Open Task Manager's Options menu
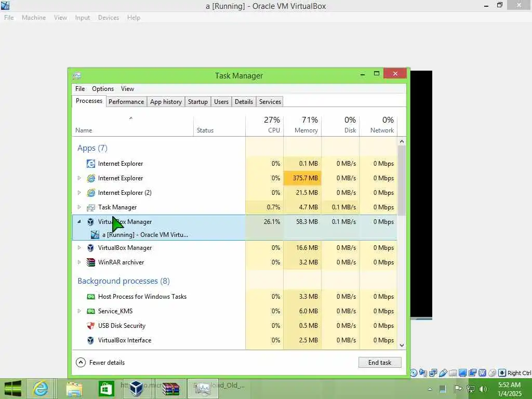 tap(103, 89)
